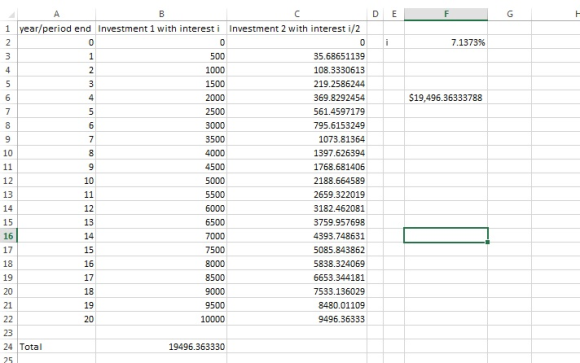Click cell with value 108.3330613
This screenshot has width=580, height=363.
coord(297,70)
